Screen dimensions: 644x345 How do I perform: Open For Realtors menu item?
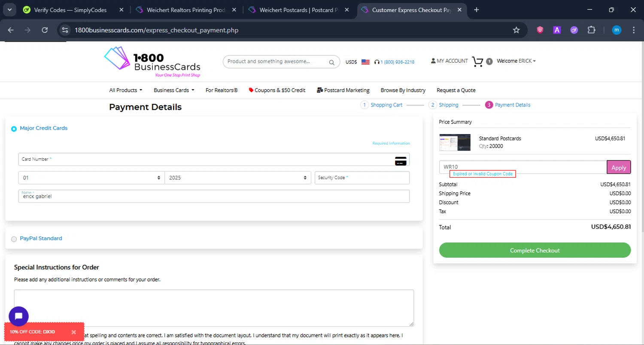(x=222, y=90)
